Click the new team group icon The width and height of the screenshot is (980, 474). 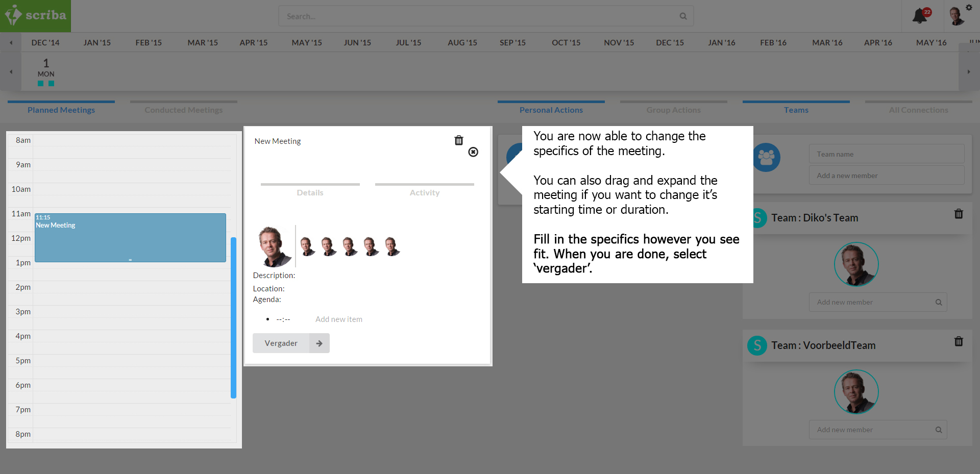766,158
